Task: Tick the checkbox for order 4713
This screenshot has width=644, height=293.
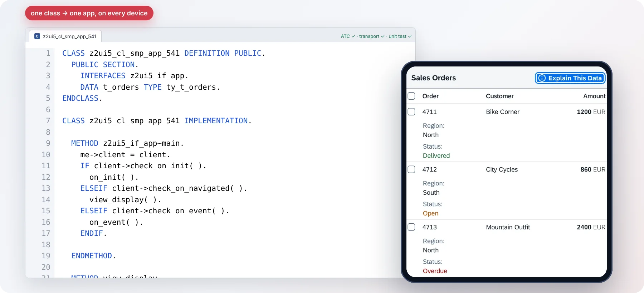Action: pos(411,227)
